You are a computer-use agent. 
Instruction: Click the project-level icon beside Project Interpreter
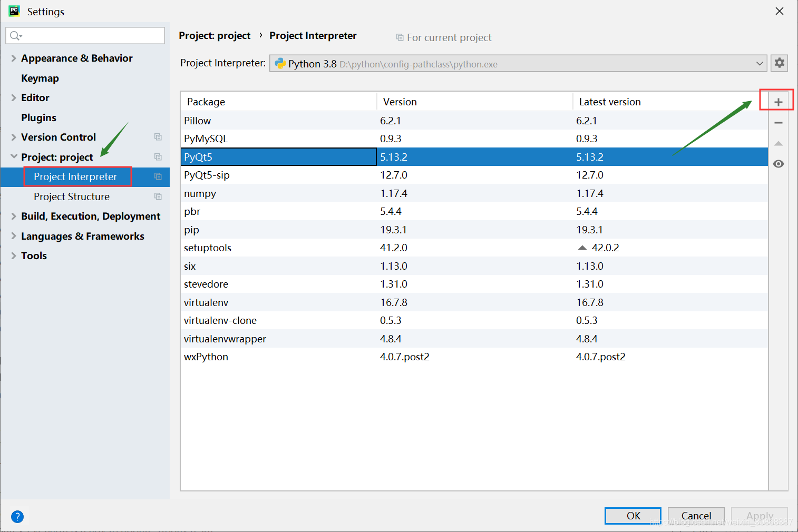point(158,176)
